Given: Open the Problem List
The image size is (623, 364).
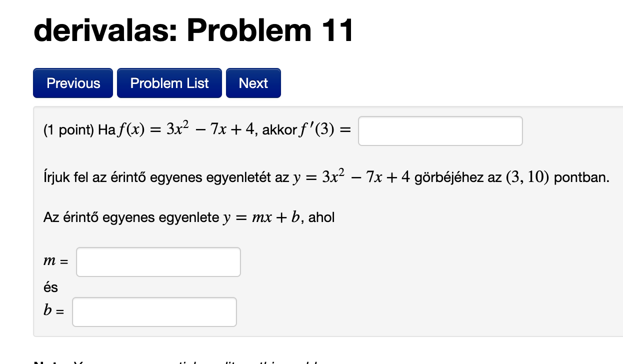Looking at the screenshot, I should pos(169,83).
